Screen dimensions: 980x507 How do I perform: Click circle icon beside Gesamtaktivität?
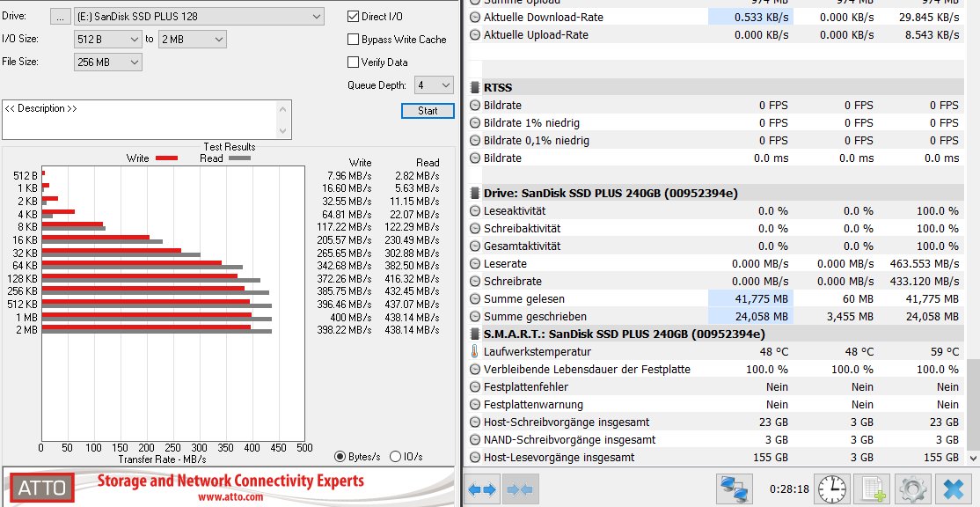tap(475, 246)
